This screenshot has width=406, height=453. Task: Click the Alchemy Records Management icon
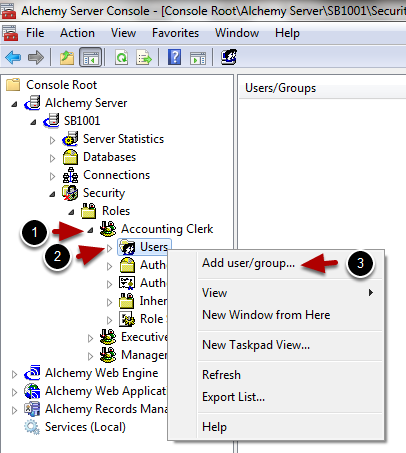(32, 409)
